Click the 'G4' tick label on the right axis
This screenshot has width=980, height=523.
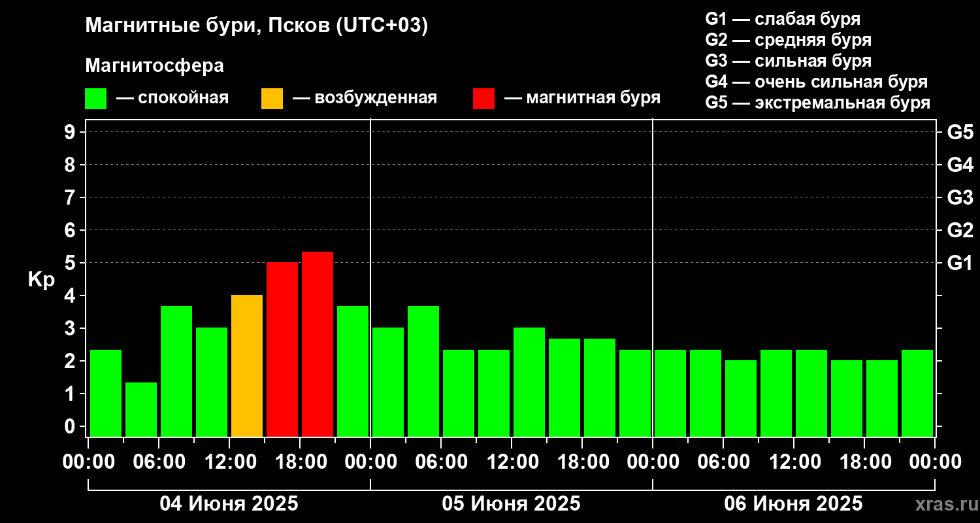pos(960,165)
